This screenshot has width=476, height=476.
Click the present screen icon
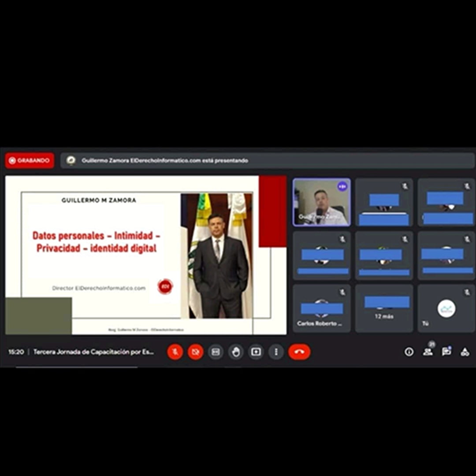pyautogui.click(x=256, y=352)
